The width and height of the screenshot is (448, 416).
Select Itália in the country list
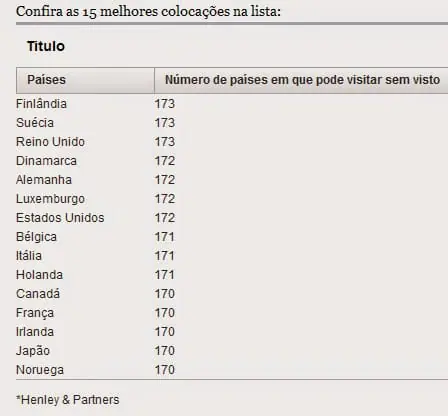coord(29,256)
